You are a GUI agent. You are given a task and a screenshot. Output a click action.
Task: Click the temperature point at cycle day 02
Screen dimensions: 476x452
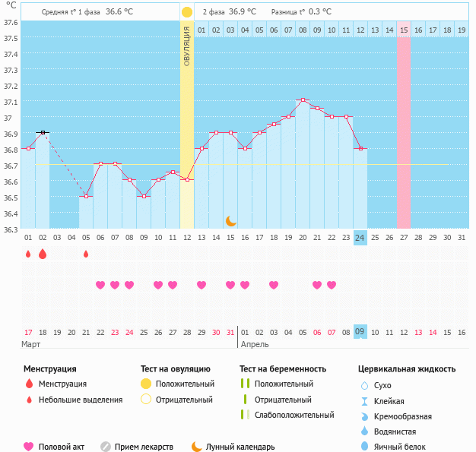pos(43,133)
